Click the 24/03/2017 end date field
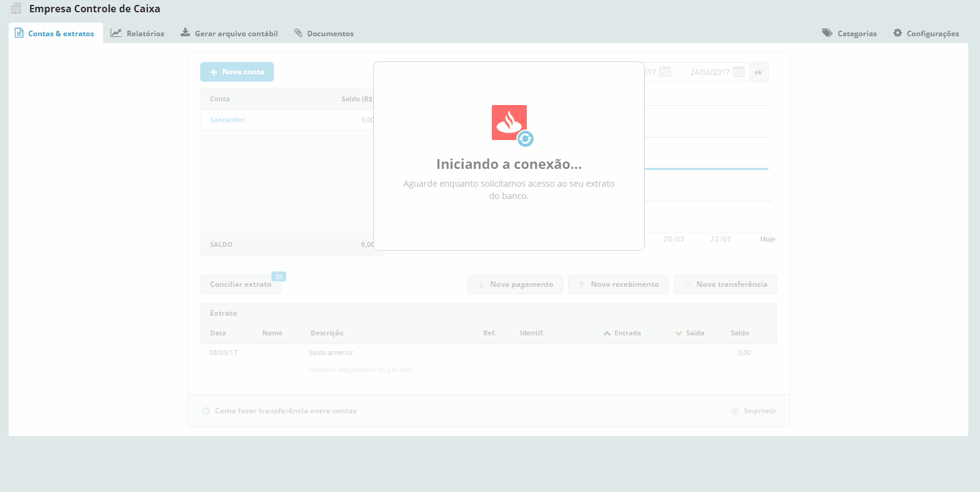This screenshot has height=492, width=980. (710, 72)
